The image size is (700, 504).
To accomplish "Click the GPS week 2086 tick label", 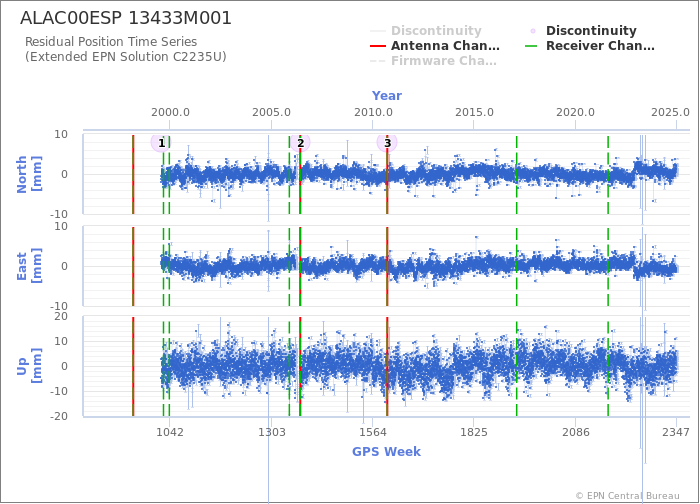I will (x=575, y=432).
